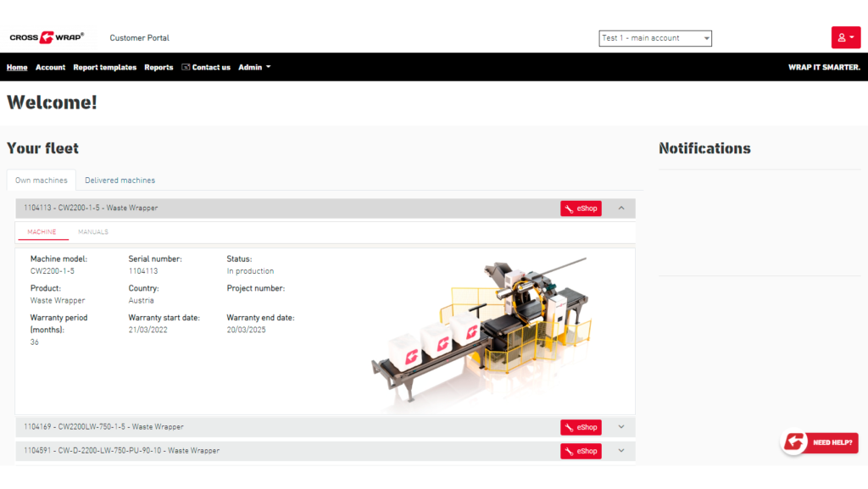
Task: Click the warranty start date 21/03/2022
Action: pyautogui.click(x=147, y=330)
